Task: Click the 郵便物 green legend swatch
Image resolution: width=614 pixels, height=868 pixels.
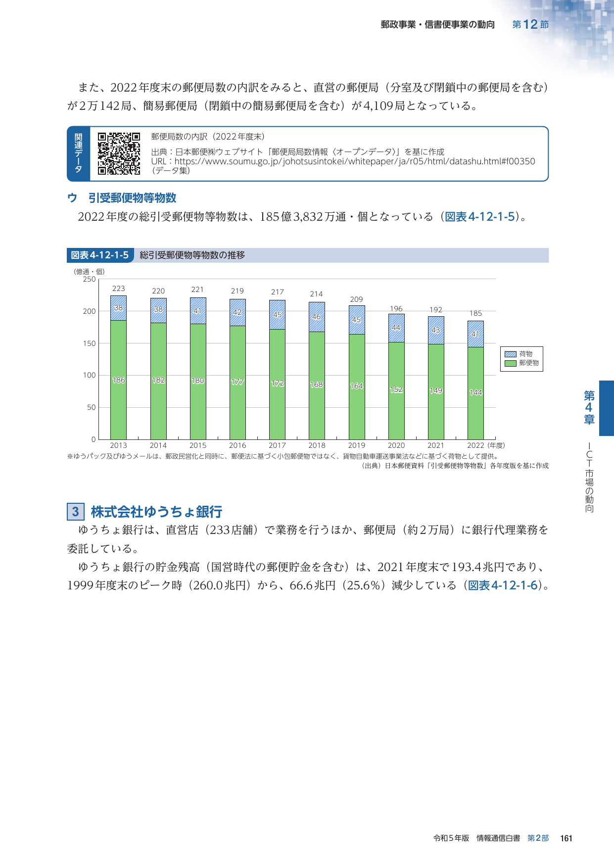Action: click(x=511, y=363)
